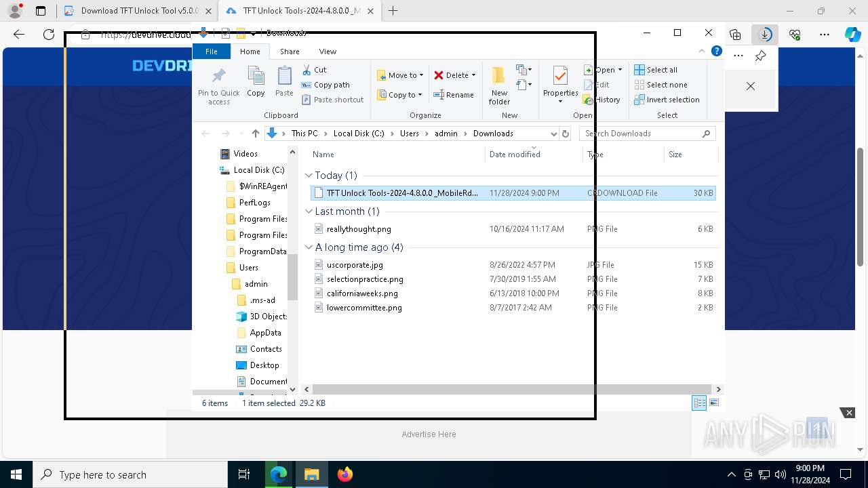Click Edge browser Refresh button
Screen dimensions: 868x488
(49, 35)
